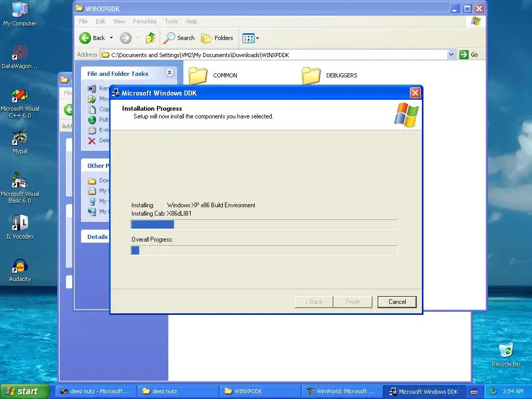Go Back in WINXPDDK explorer window
The height and width of the screenshot is (399, 532).
[x=92, y=38]
